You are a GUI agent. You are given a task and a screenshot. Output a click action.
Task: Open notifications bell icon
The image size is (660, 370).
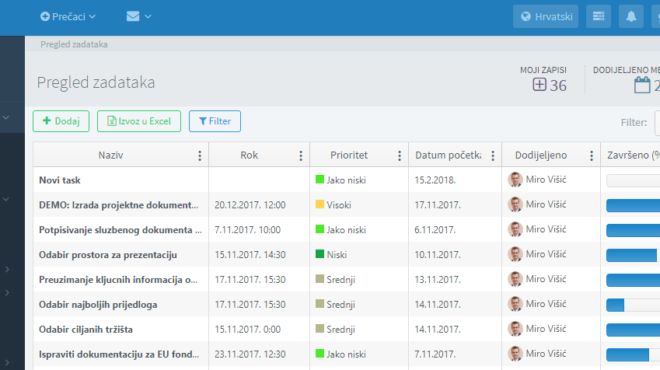pos(631,16)
